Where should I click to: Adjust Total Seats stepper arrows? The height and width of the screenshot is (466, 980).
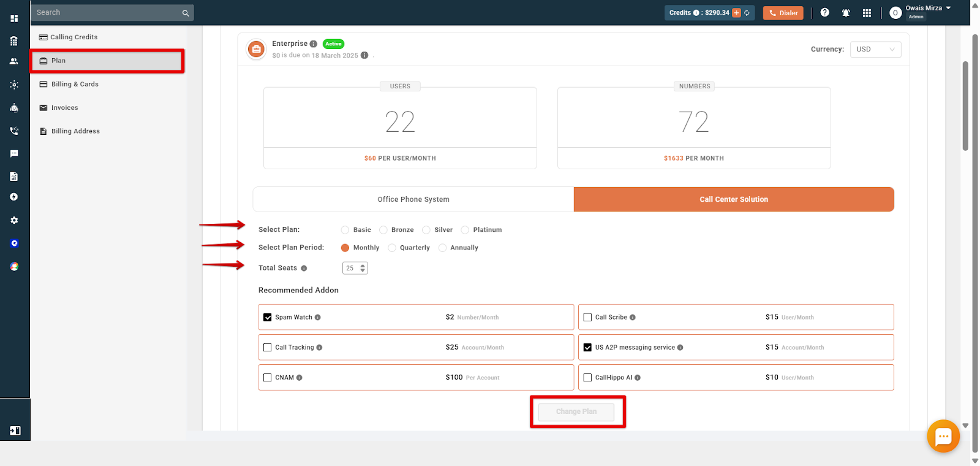pyautogui.click(x=363, y=268)
